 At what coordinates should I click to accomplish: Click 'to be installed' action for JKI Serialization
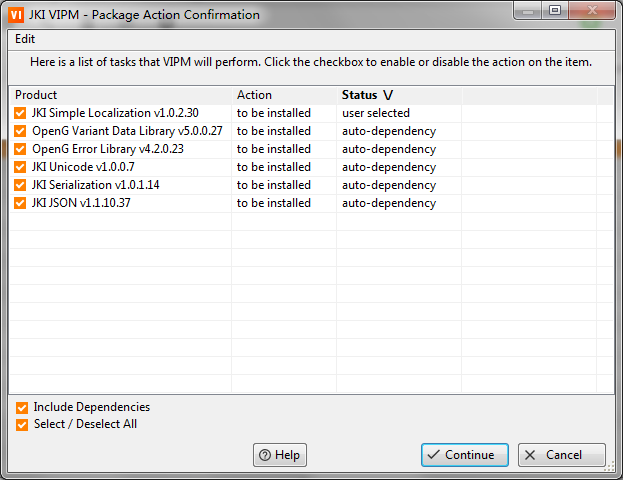274,185
